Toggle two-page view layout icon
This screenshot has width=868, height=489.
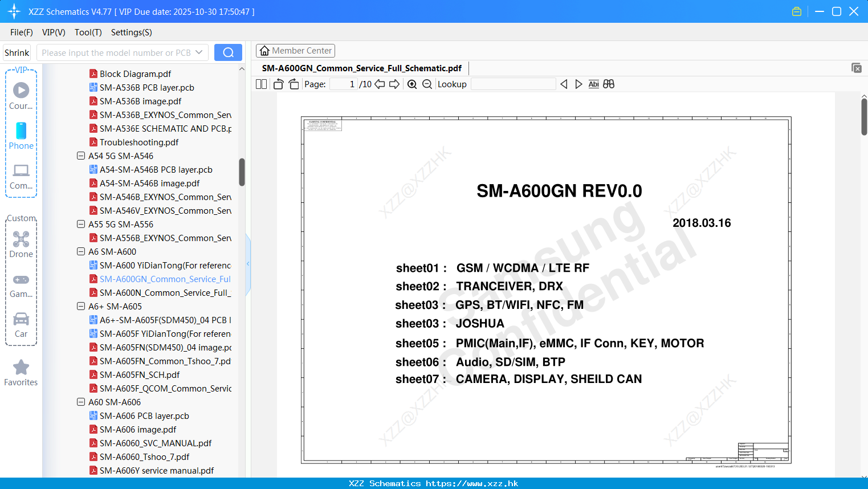click(x=262, y=84)
